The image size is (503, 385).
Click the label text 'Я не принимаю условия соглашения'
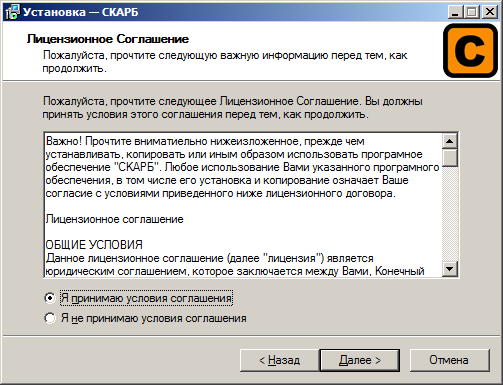coord(153,318)
